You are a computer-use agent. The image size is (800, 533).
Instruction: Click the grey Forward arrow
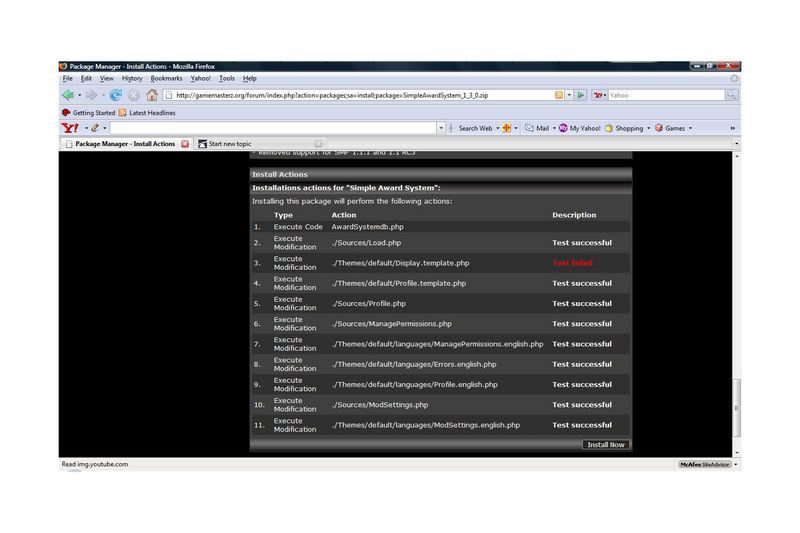(x=91, y=95)
